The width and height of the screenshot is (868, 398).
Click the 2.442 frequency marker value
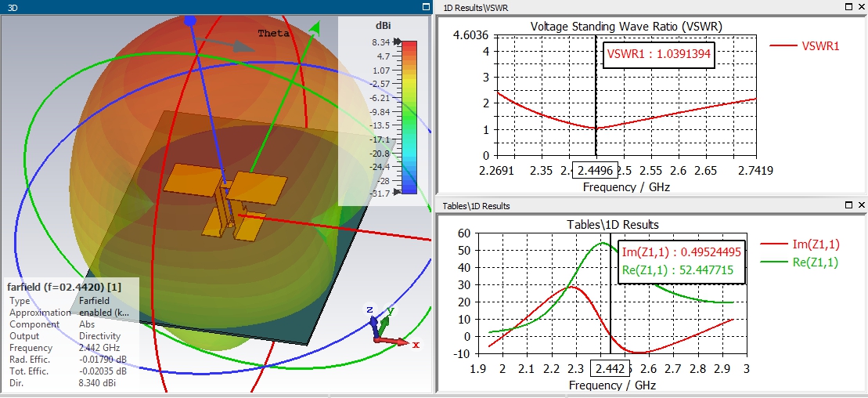click(x=610, y=369)
